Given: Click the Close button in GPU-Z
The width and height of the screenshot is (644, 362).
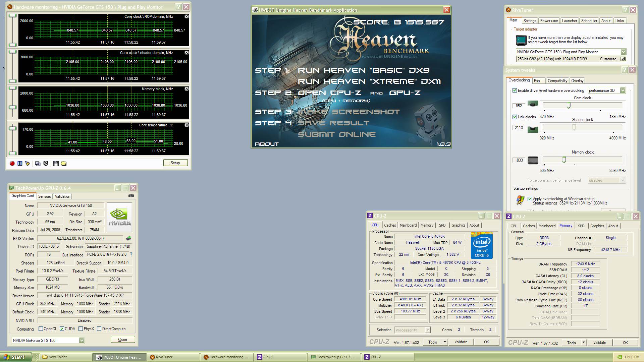Looking at the screenshot, I should 122,340.
